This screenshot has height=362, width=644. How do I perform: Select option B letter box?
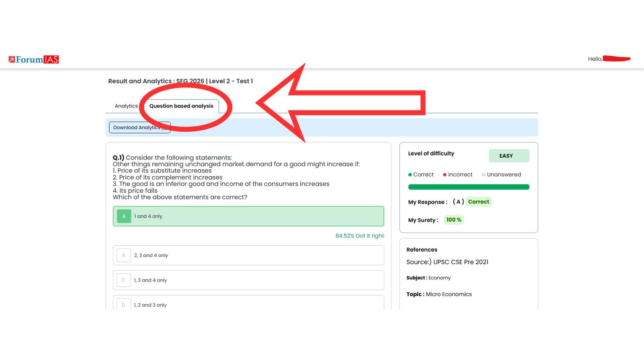(x=123, y=255)
